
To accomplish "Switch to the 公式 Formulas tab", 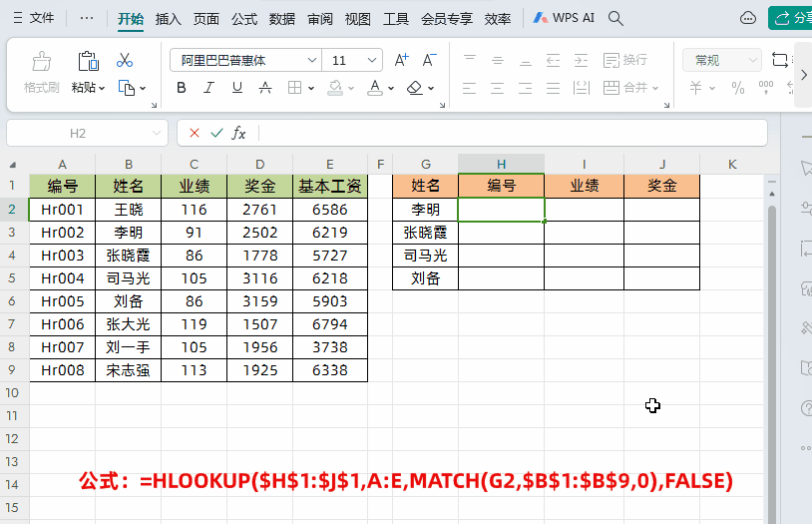I will [x=244, y=19].
